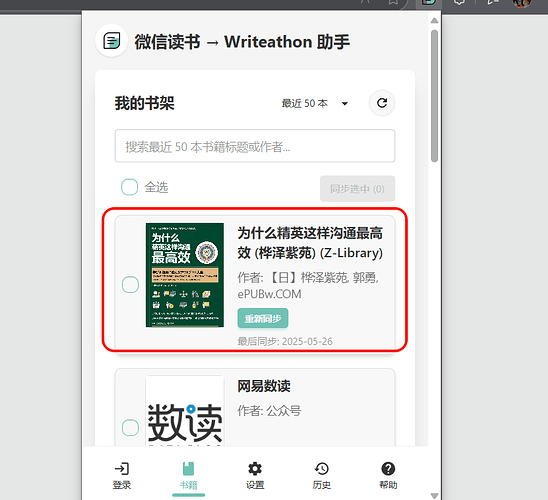Click the 重新同步 resync button
This screenshot has width=548, height=500.
point(263,318)
